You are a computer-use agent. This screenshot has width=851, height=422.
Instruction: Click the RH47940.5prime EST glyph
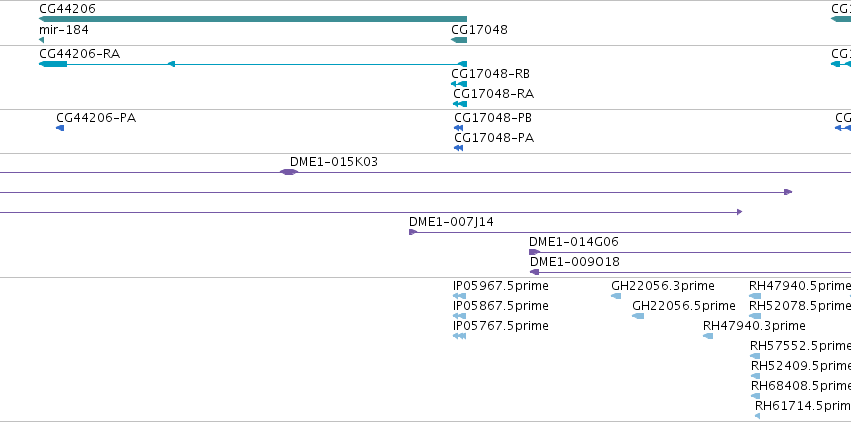tap(755, 296)
